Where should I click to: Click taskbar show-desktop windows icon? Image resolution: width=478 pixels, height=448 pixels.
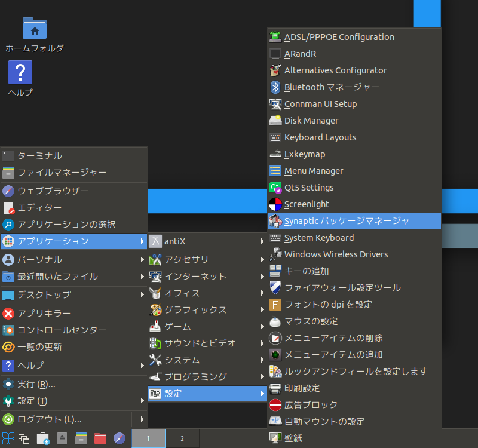click(x=24, y=438)
